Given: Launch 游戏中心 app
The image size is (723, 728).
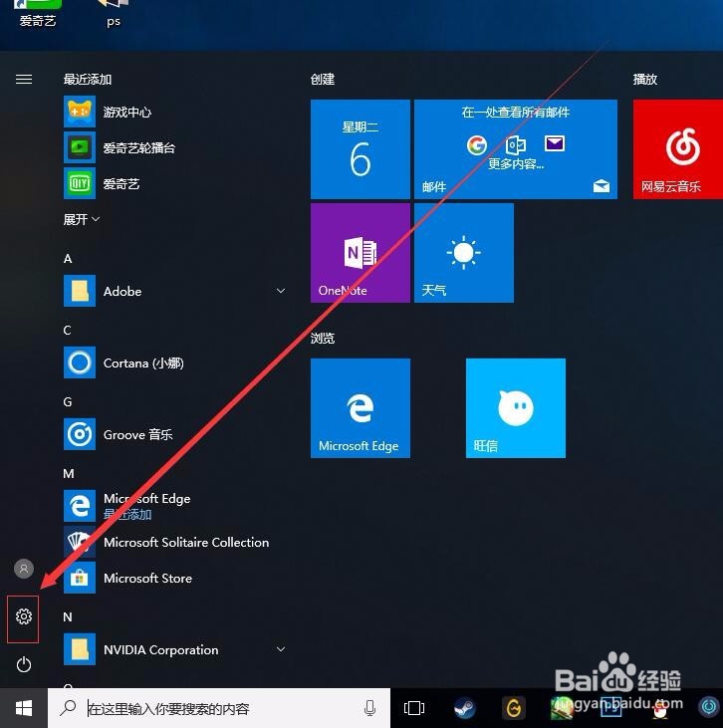Looking at the screenshot, I should tap(174, 112).
